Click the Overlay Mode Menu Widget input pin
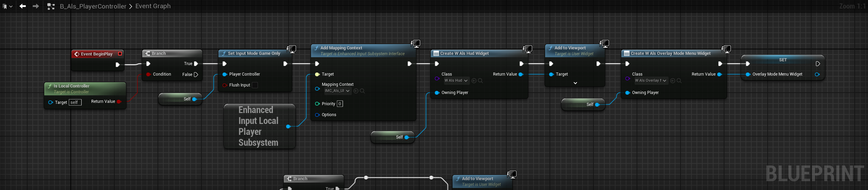The image size is (868, 190). (748, 74)
